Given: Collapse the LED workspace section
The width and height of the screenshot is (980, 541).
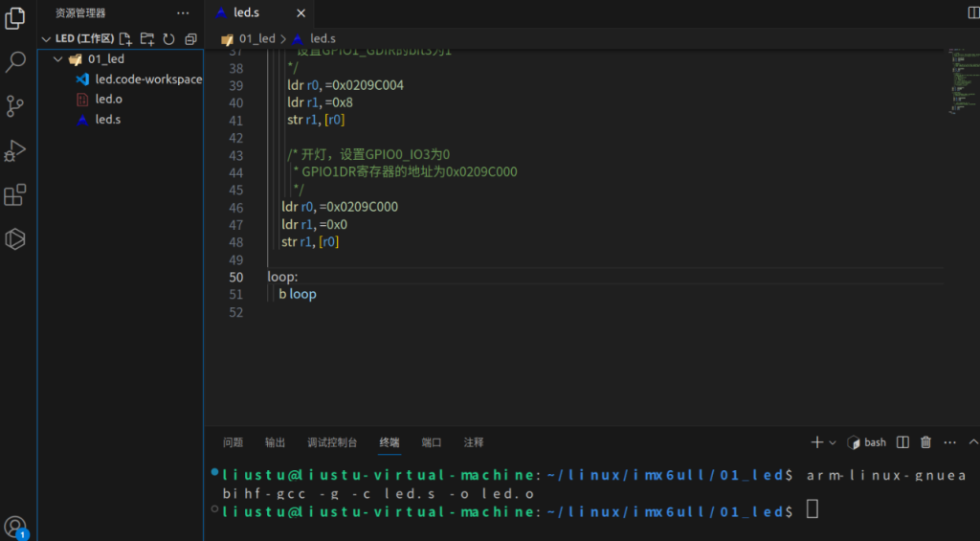Looking at the screenshot, I should 45,39.
